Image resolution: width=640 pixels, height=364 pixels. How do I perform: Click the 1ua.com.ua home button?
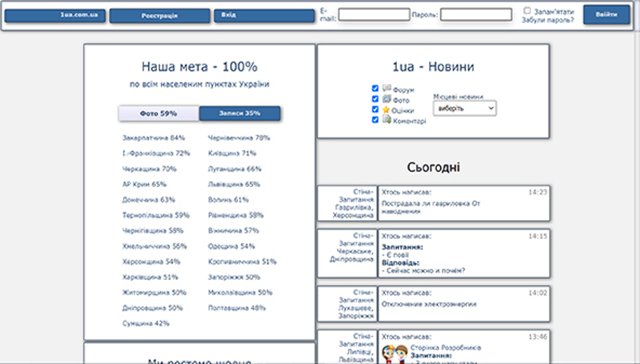coord(55,15)
